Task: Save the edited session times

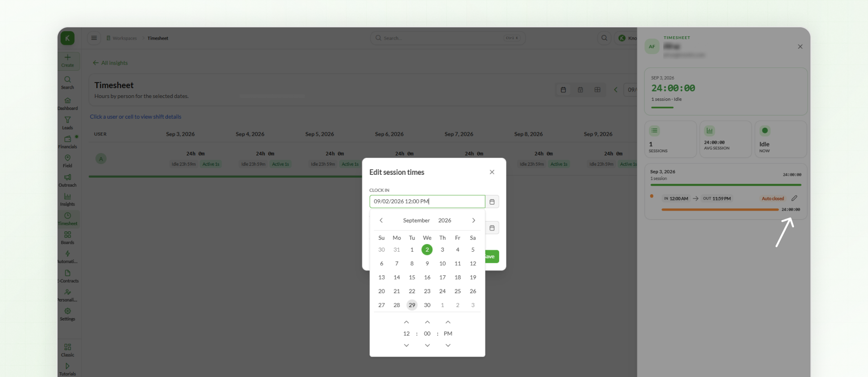Action: click(491, 256)
